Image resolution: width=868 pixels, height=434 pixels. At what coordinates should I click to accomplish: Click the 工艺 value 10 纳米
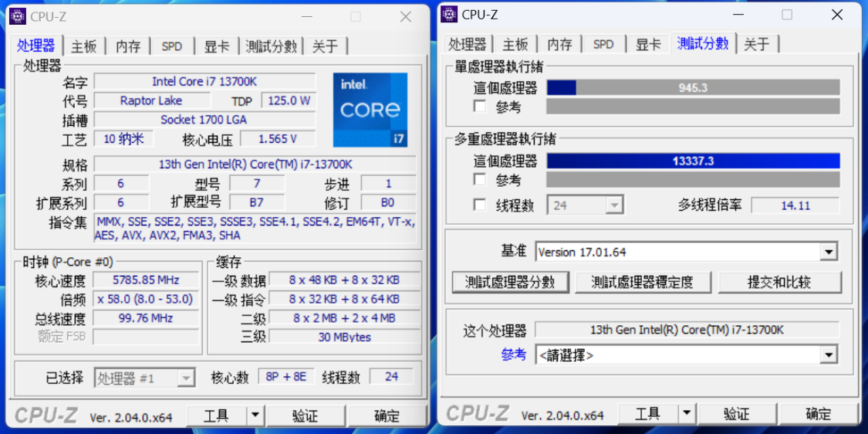123,138
